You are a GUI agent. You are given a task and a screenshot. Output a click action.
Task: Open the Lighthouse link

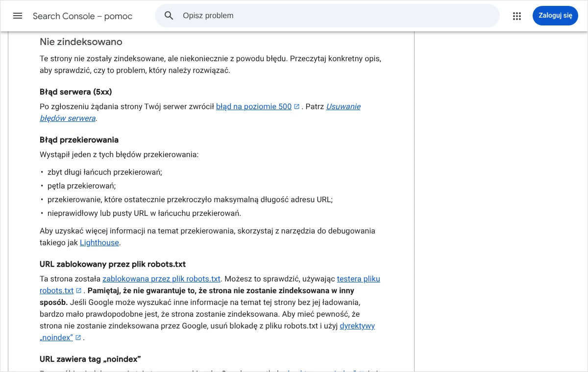pyautogui.click(x=99, y=243)
